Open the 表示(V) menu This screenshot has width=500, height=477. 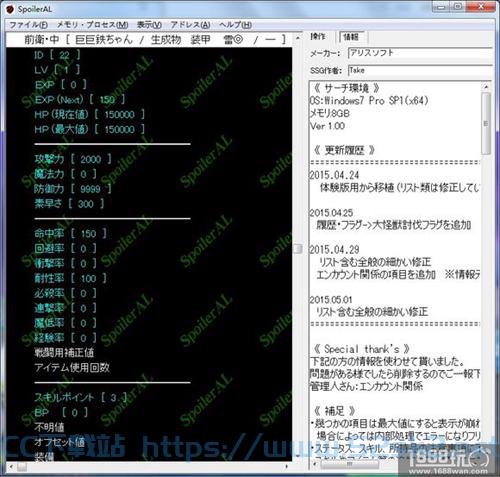[149, 25]
